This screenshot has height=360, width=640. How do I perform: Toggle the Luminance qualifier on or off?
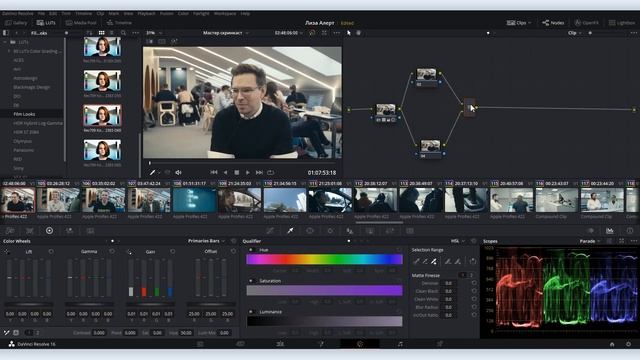(251, 312)
